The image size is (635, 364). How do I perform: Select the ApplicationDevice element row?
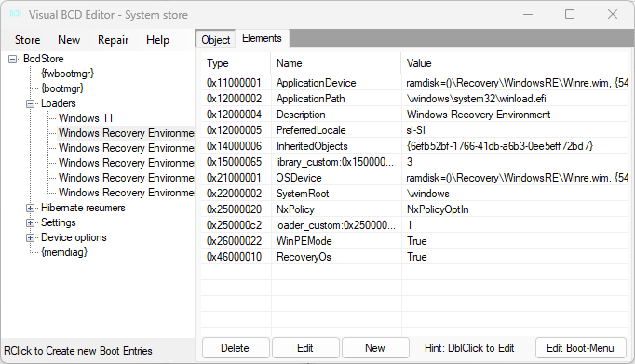click(x=414, y=83)
